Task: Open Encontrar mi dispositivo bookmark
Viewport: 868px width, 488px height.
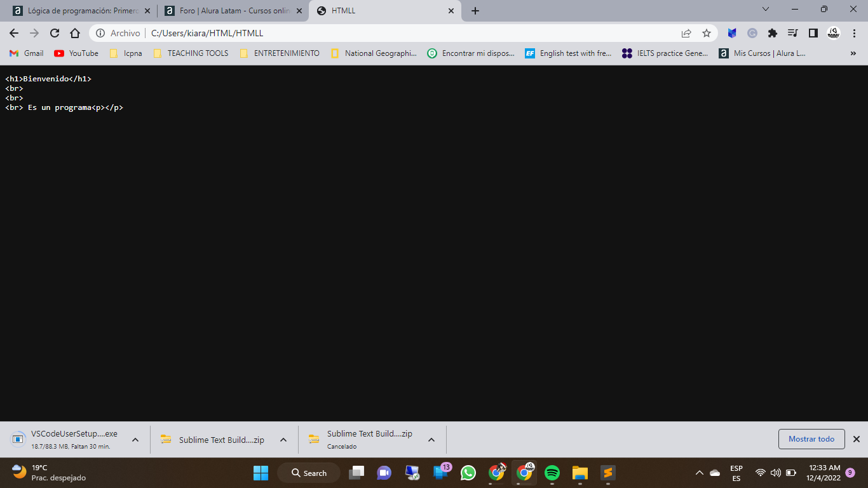Action: click(471, 53)
